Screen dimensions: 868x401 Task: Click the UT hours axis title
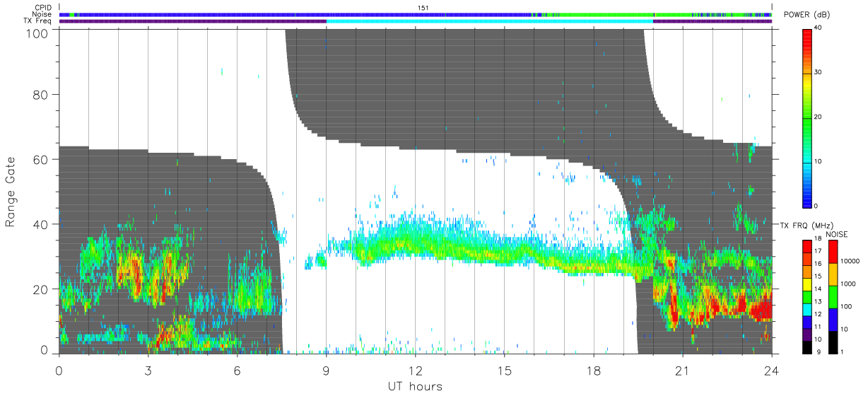coord(415,386)
